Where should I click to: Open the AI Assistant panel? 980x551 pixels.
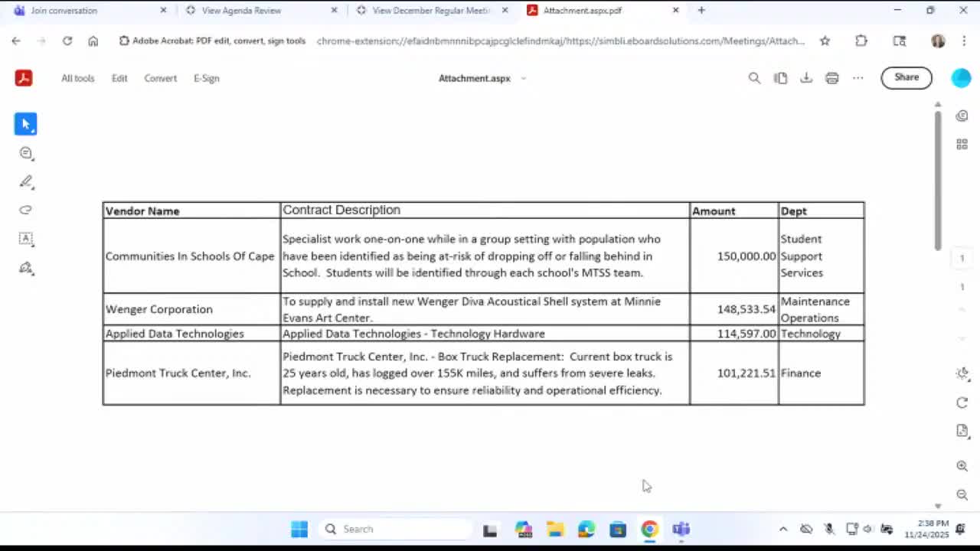pyautogui.click(x=962, y=115)
